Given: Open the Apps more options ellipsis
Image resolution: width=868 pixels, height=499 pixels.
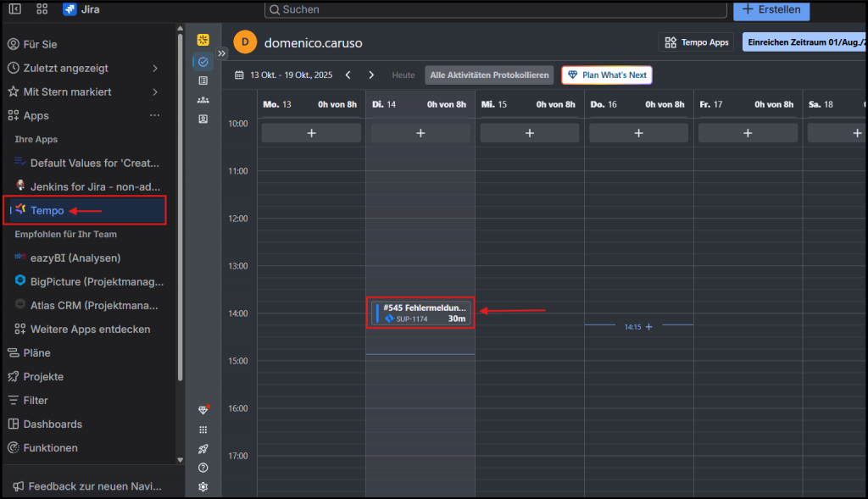Looking at the screenshot, I should coord(154,115).
